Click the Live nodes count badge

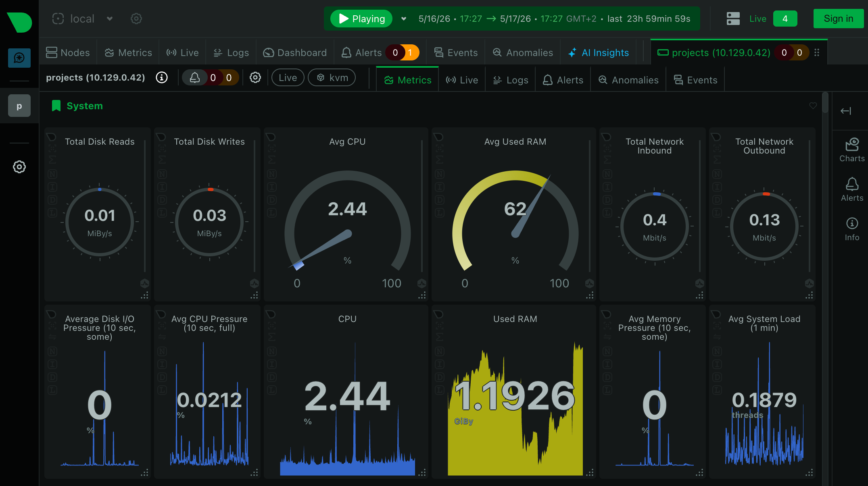pyautogui.click(x=785, y=19)
